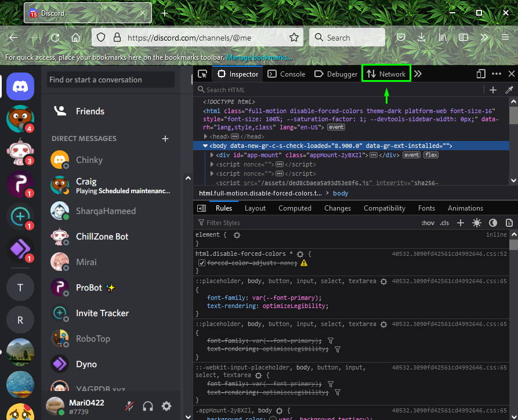Click the Search HTML field

(x=339, y=90)
